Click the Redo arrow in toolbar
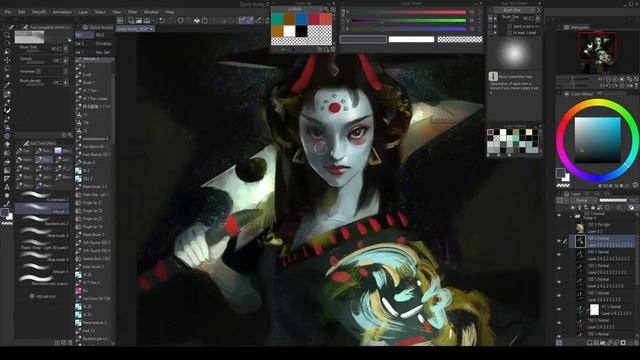This screenshot has width=640, height=360. coord(170,20)
